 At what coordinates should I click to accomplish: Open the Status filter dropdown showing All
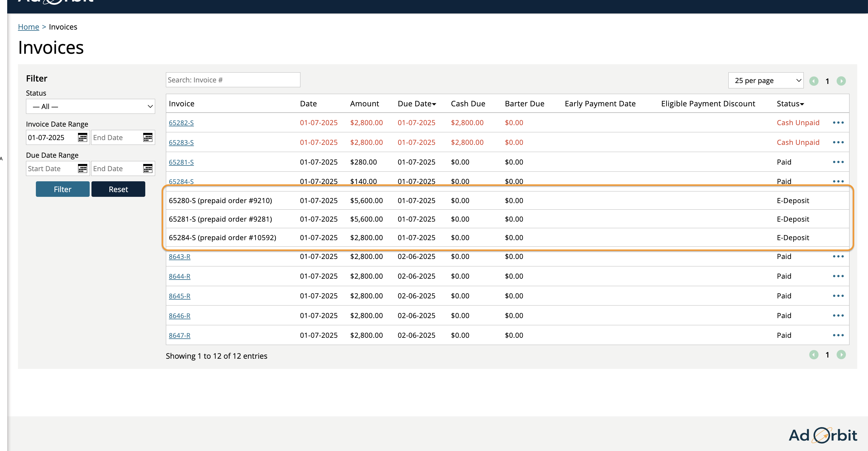coord(90,106)
